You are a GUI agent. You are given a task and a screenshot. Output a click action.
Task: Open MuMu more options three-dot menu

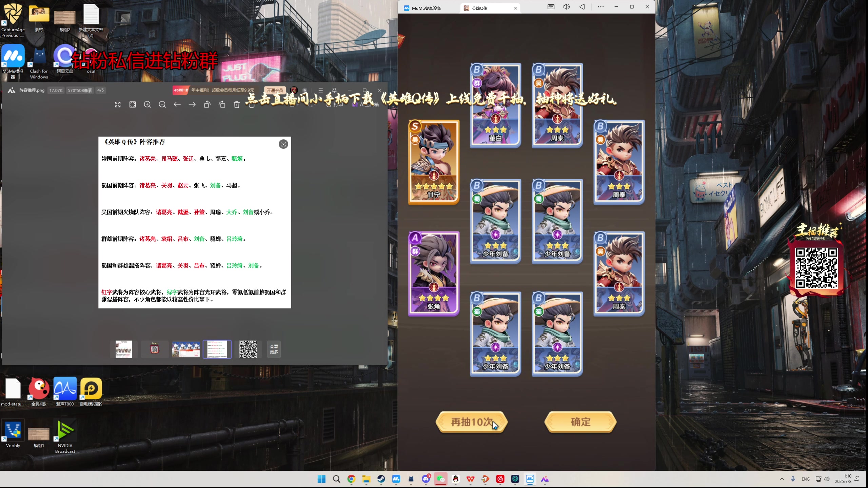(601, 7)
